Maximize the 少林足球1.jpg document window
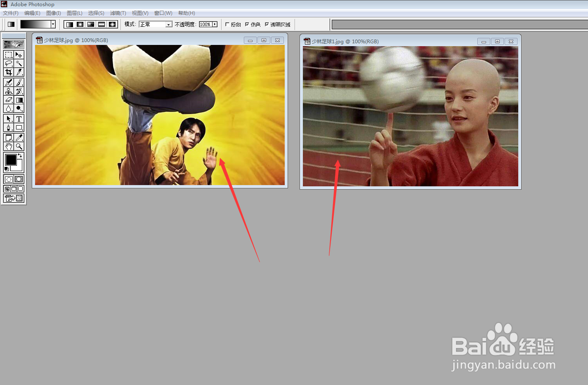Viewport: 588px width, 385px height. click(497, 42)
